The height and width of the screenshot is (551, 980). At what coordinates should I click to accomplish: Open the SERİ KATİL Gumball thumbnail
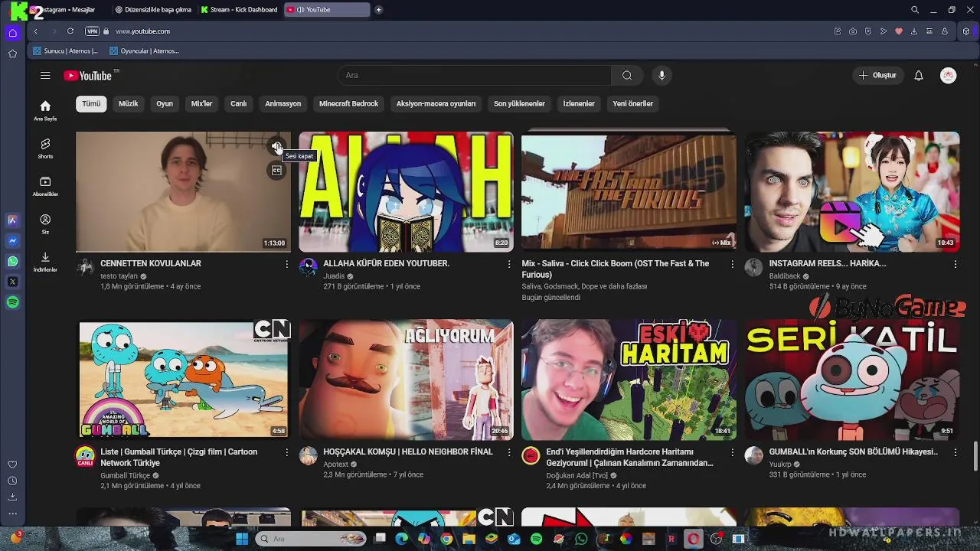tap(852, 380)
